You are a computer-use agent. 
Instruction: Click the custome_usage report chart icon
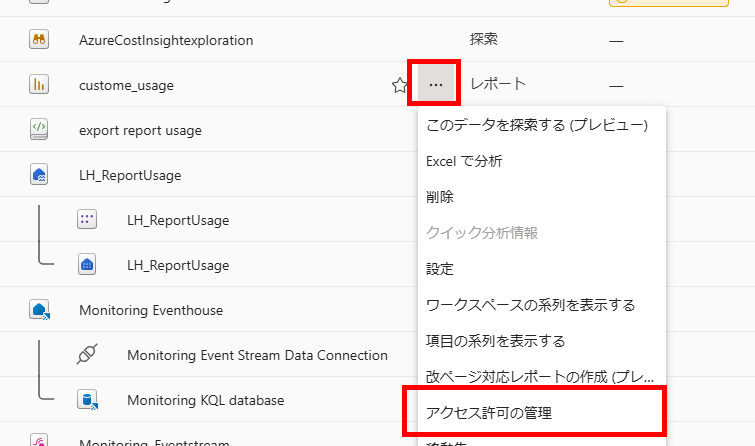pyautogui.click(x=39, y=84)
